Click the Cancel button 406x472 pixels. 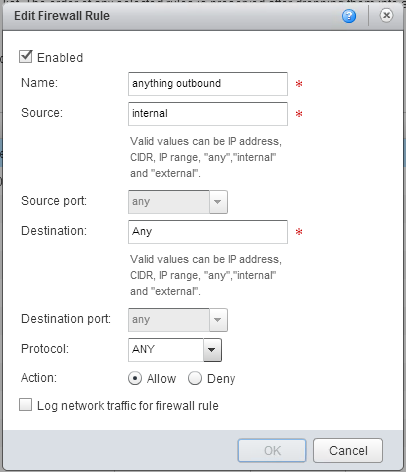348,450
